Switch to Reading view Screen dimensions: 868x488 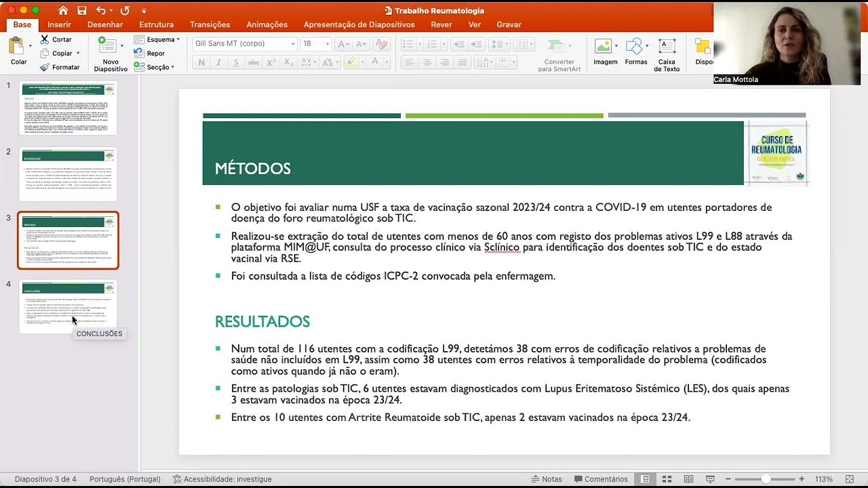pyautogui.click(x=689, y=479)
